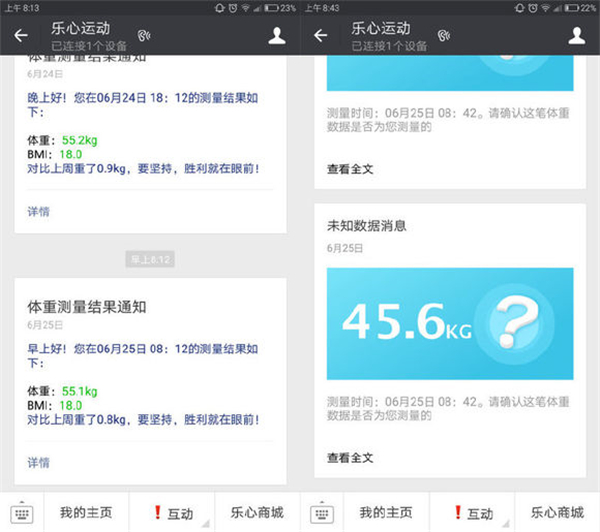Open 我的主页 menu in left screenshot
The height and width of the screenshot is (532, 600).
point(86,512)
